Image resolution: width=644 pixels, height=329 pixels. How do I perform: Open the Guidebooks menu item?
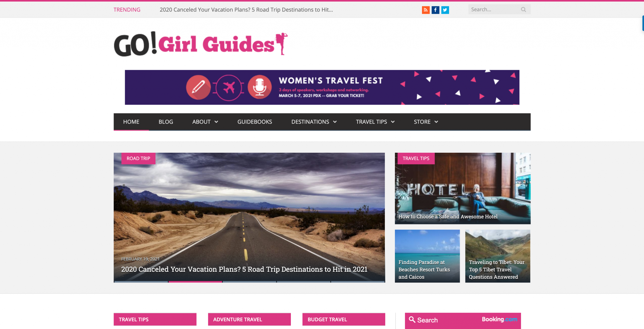(x=255, y=122)
